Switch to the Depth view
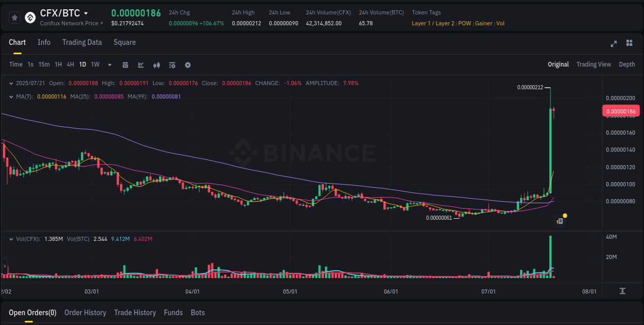 pos(627,64)
